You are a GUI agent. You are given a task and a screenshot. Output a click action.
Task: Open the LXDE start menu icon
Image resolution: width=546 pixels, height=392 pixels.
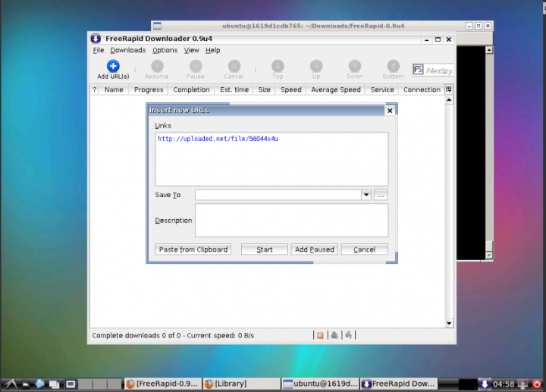click(x=10, y=384)
